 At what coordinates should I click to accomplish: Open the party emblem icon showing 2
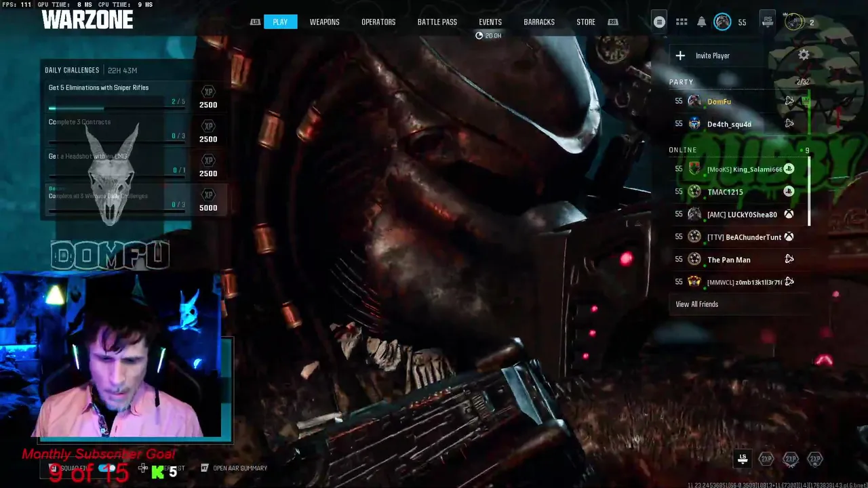point(794,22)
